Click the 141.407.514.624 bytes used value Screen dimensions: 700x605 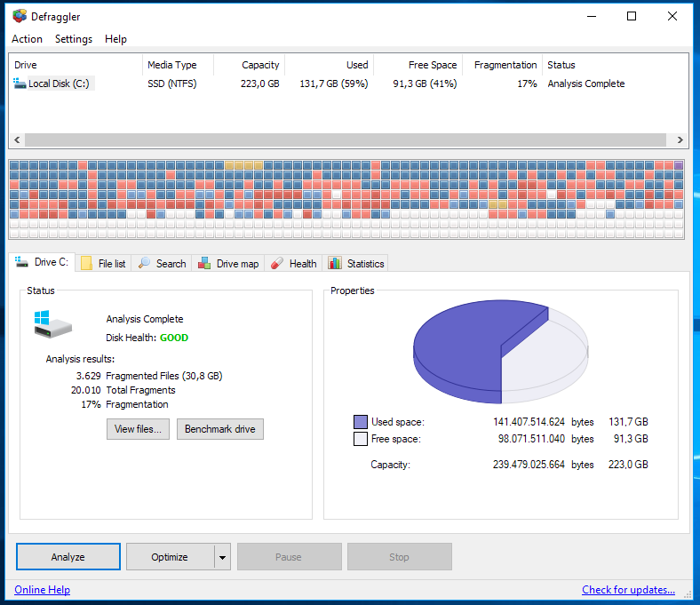544,422
